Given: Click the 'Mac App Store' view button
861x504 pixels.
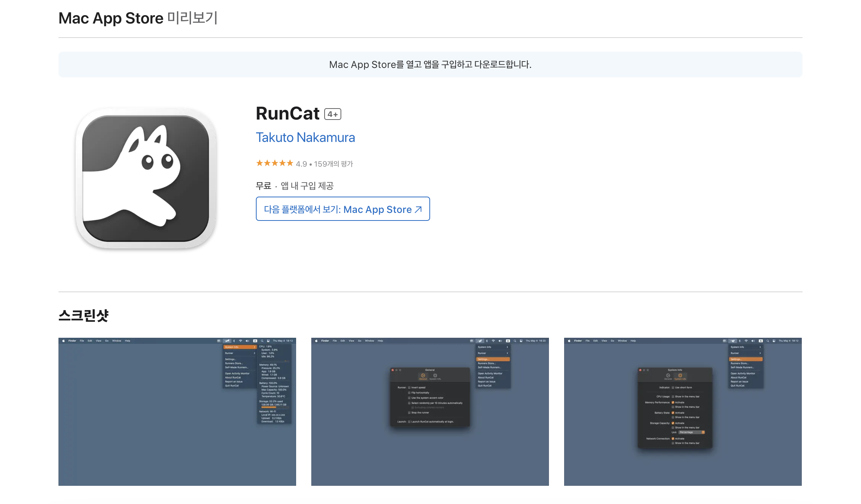Looking at the screenshot, I should (342, 209).
